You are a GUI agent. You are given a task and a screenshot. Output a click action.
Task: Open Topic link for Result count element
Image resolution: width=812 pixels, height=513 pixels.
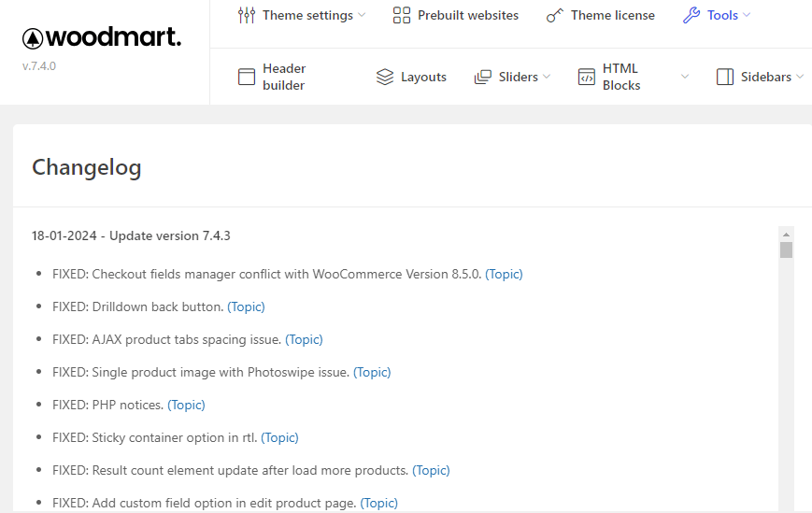coord(431,470)
